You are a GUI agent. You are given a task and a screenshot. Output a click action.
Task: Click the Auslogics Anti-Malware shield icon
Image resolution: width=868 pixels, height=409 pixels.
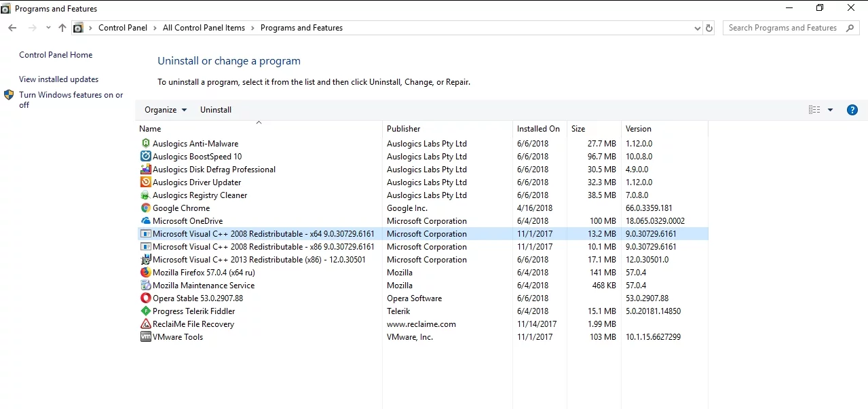pos(145,143)
